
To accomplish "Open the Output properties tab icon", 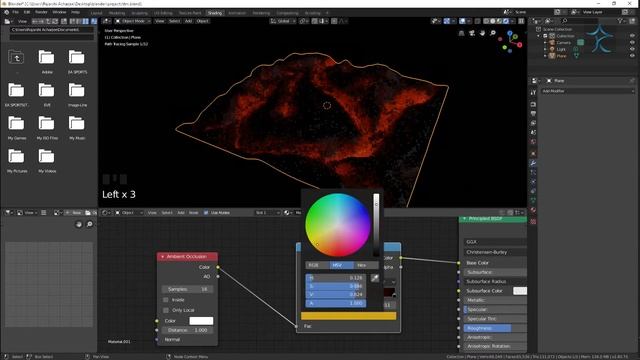I will [533, 114].
